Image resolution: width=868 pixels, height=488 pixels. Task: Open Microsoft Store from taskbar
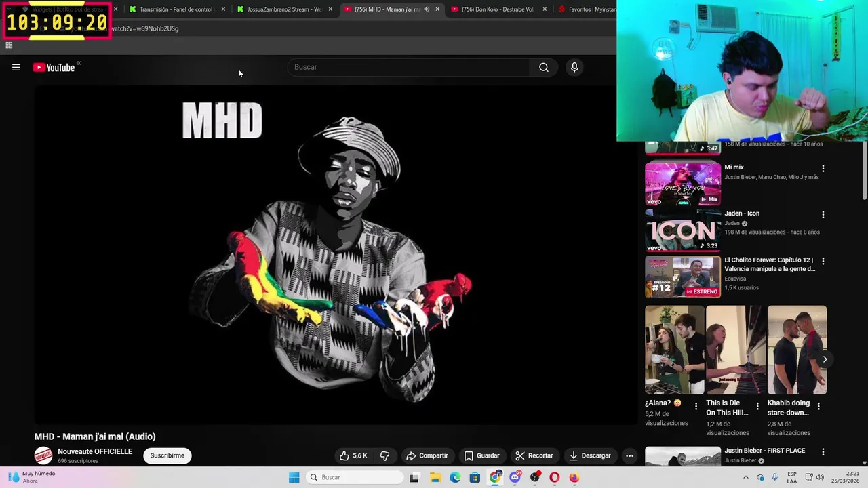(x=475, y=477)
